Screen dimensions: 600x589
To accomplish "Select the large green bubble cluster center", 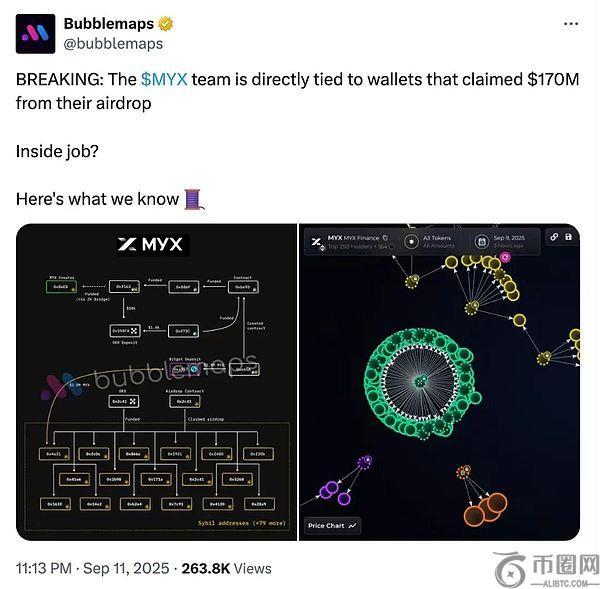I will pyautogui.click(x=421, y=381).
